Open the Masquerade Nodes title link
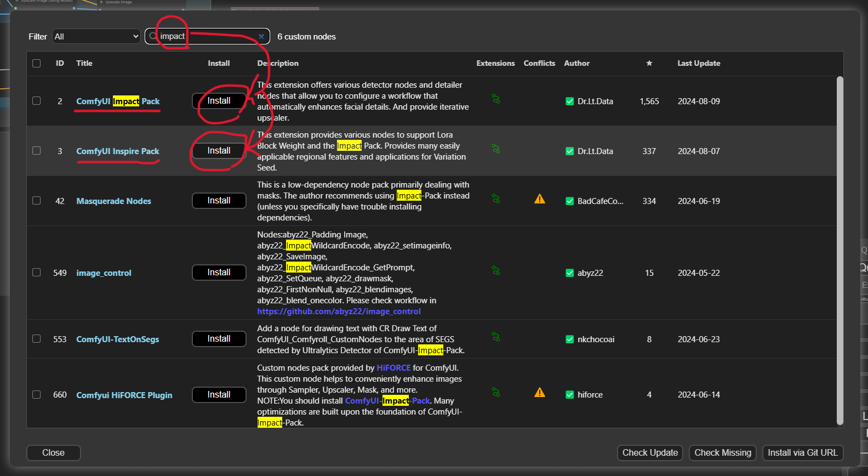868x476 pixels. tap(113, 201)
